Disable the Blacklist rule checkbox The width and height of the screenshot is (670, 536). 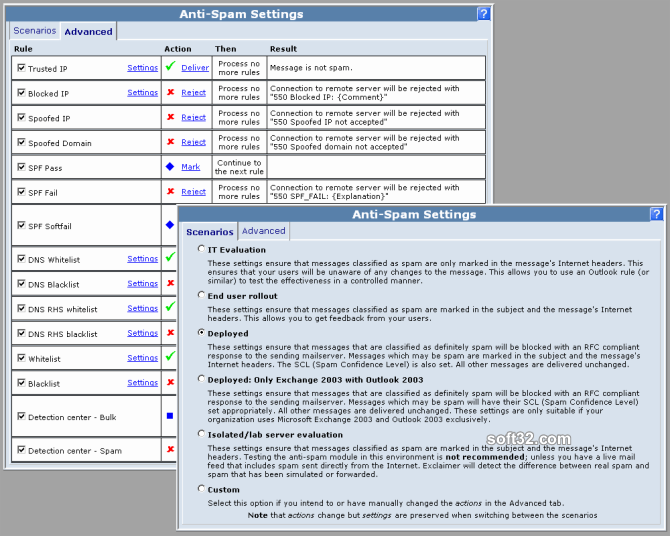[21, 383]
